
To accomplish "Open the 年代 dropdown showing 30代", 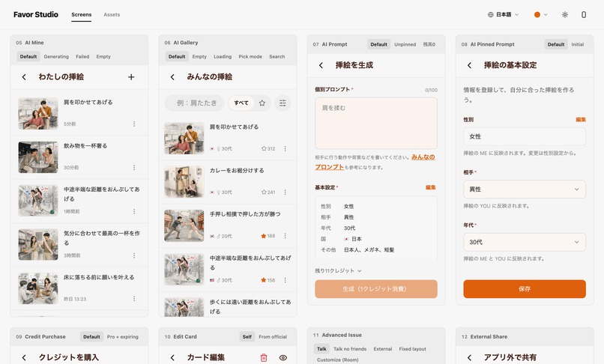I will [x=525, y=242].
